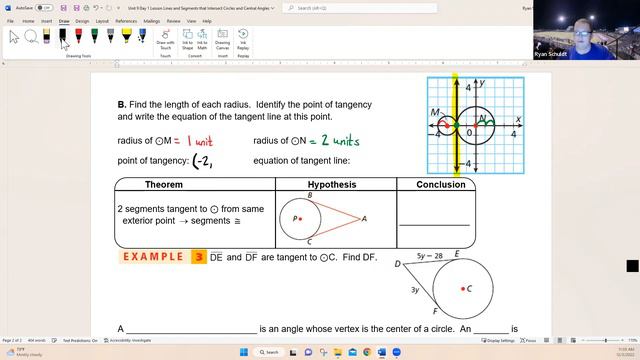Screen dimensions: 640x360
Task: Click the 404 words count
Action: [36, 340]
